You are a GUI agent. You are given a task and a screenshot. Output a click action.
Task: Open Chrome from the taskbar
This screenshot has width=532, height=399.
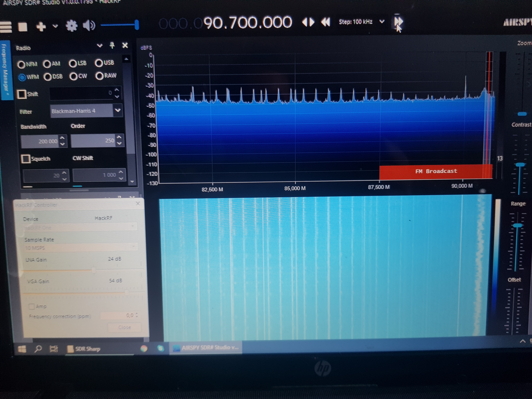coord(144,348)
